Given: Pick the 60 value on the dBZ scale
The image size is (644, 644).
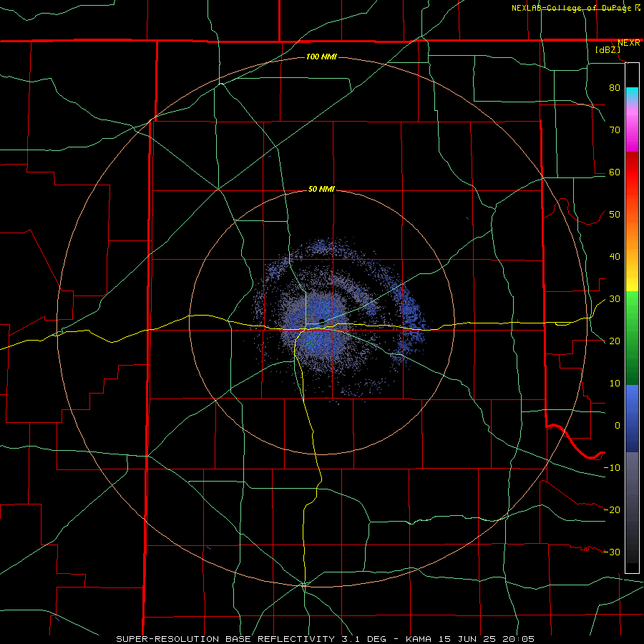Looking at the screenshot, I should tap(615, 172).
